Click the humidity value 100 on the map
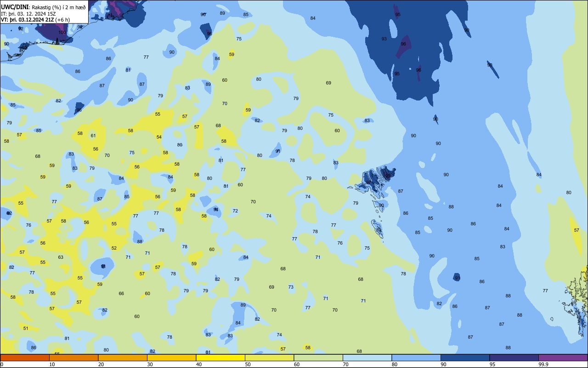Image resolution: width=588 pixels, height=368 pixels. (x=62, y=33)
